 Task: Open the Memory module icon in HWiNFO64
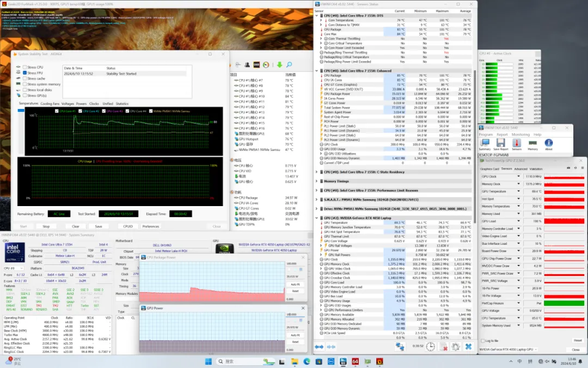point(532,144)
